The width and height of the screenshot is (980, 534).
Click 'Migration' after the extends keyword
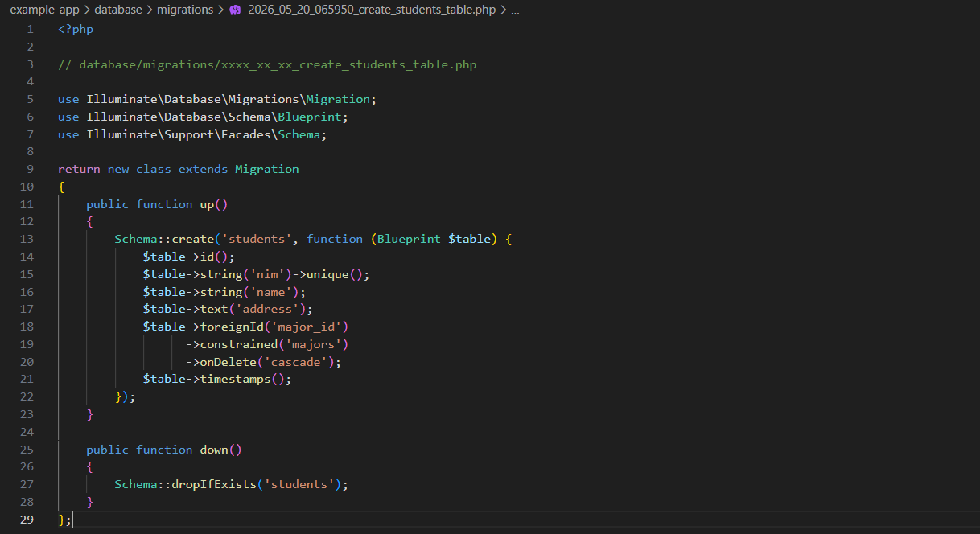click(267, 169)
